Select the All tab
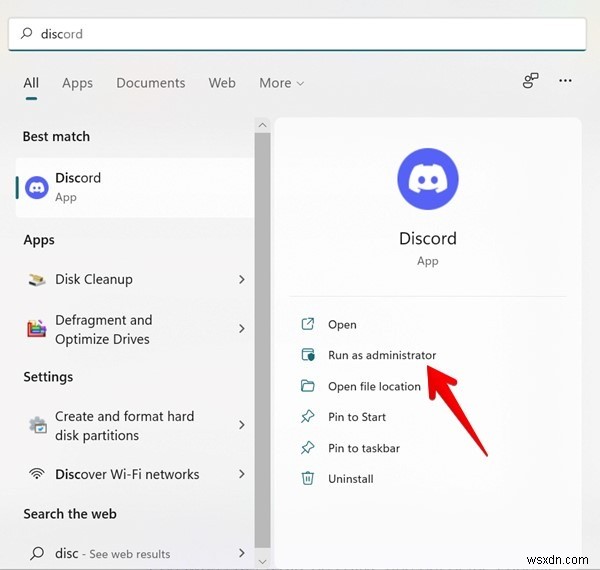Viewport: 600px width, 570px height. [31, 83]
